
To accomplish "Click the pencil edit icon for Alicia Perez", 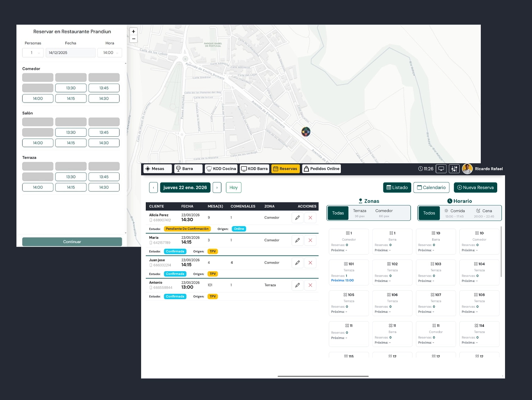I will pyautogui.click(x=297, y=218).
